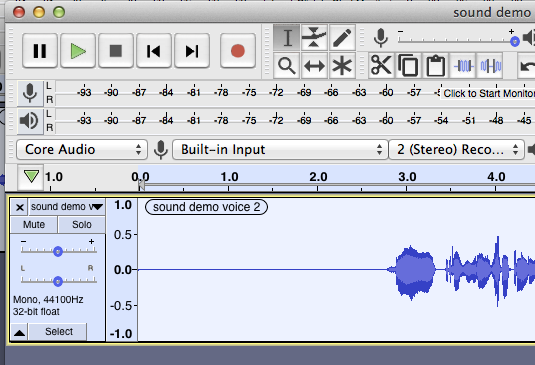Pause playback with the Pause button
This screenshot has height=365, width=535.
click(40, 51)
